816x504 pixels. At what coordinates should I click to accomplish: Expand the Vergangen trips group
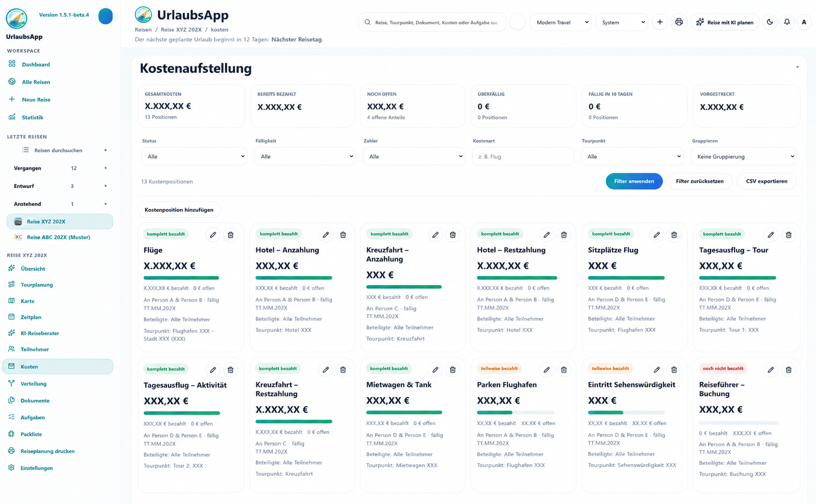click(105, 168)
